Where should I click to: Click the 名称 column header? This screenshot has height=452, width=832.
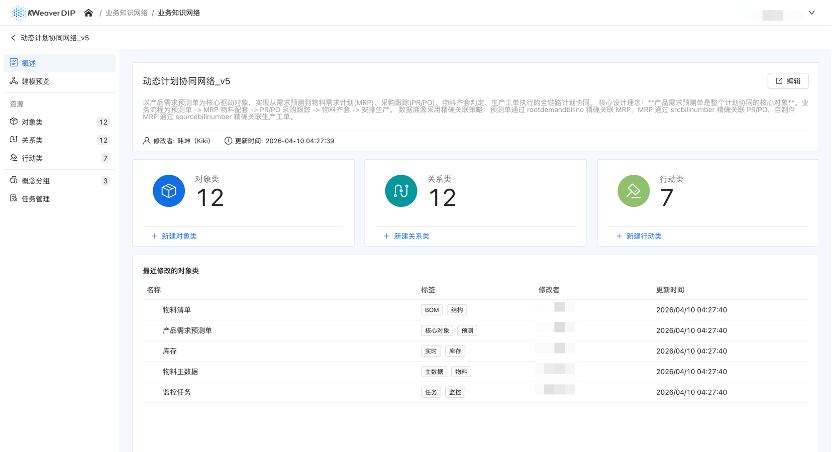point(153,290)
